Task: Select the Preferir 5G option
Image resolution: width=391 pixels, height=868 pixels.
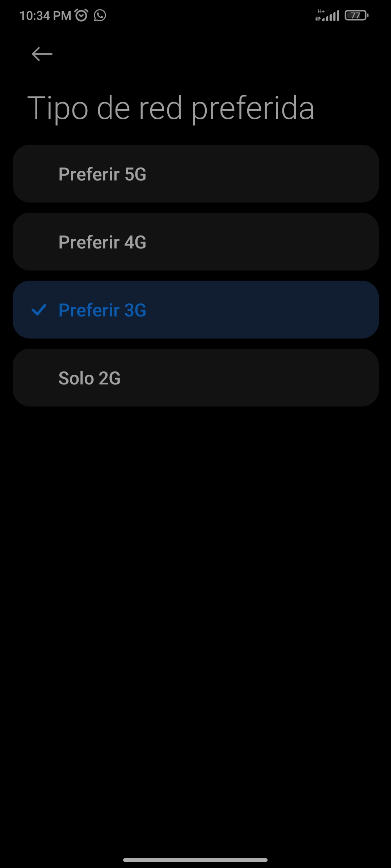Action: coord(195,174)
